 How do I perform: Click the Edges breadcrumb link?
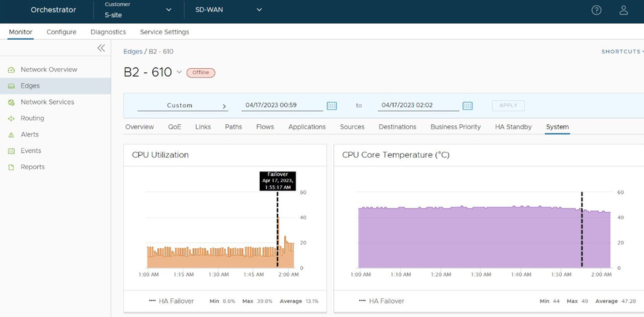pyautogui.click(x=133, y=52)
